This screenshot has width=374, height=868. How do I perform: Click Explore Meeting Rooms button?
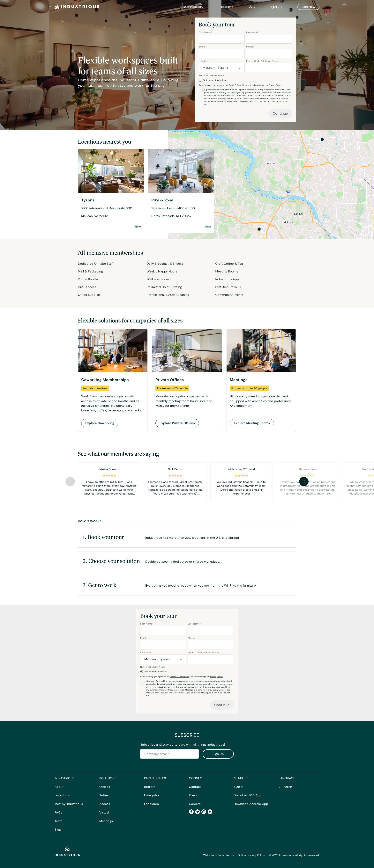point(252,423)
